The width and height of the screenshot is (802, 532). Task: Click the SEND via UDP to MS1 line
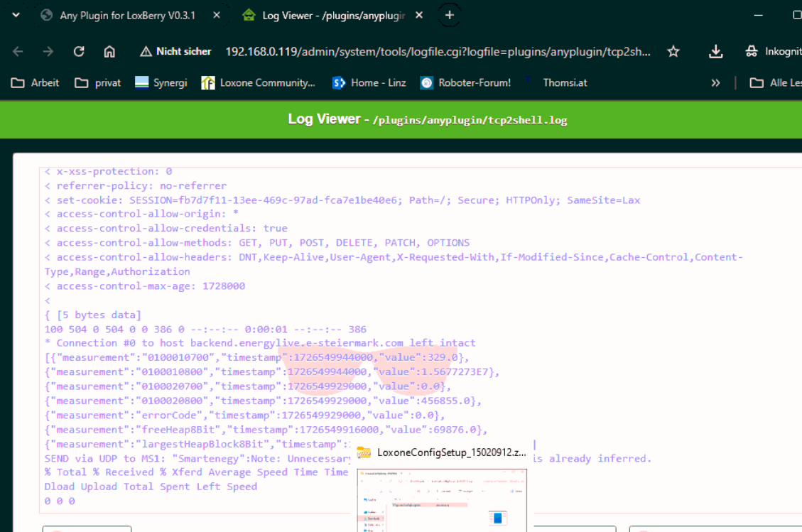(198, 458)
